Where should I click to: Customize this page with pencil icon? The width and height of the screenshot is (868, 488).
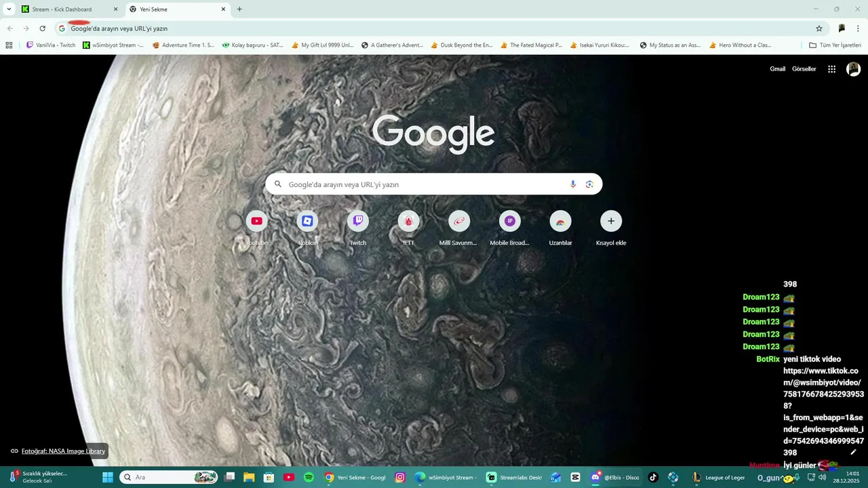pyautogui.click(x=853, y=452)
